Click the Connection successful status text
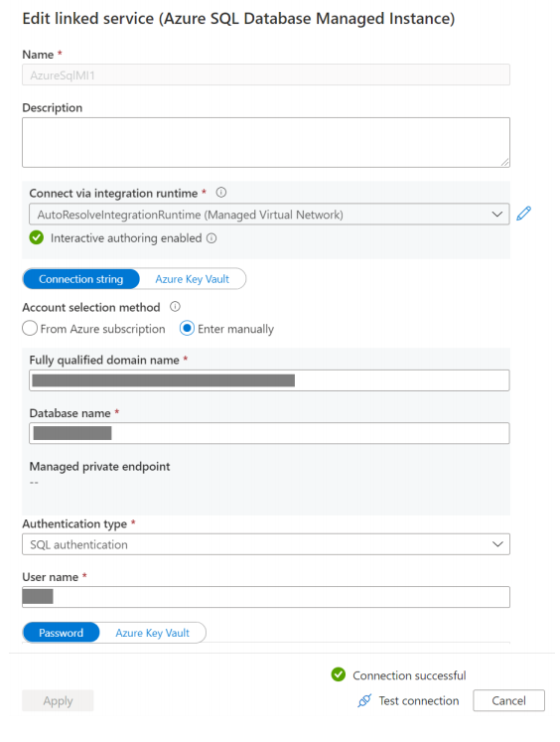 coord(409,675)
